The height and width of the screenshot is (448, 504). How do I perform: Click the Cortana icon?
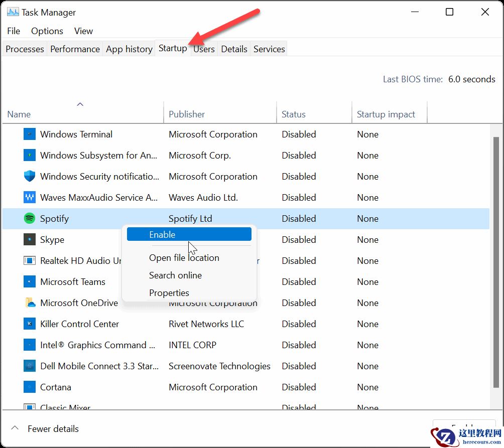pyautogui.click(x=30, y=387)
